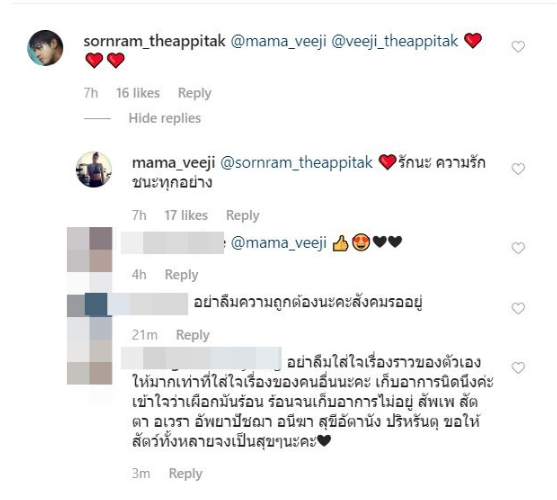
Task: Like the 21m Thai comment
Action: click(x=518, y=308)
